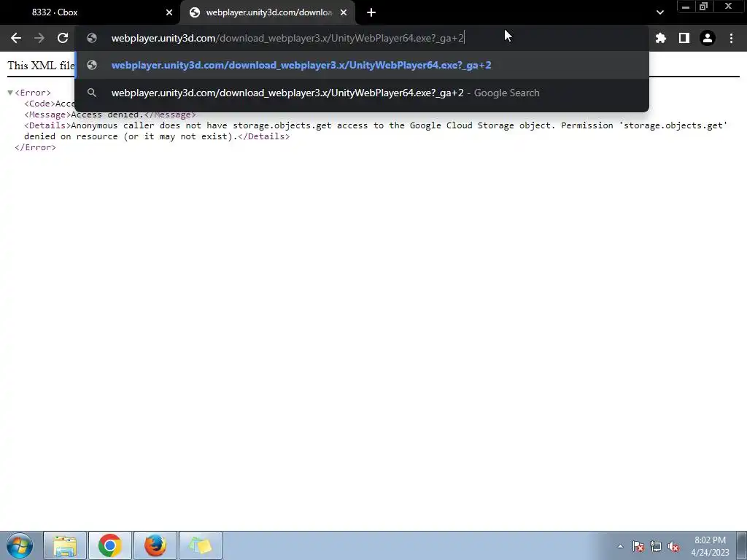Click the globe icon in the address bar
The width and height of the screenshot is (747, 560).
pyautogui.click(x=92, y=38)
